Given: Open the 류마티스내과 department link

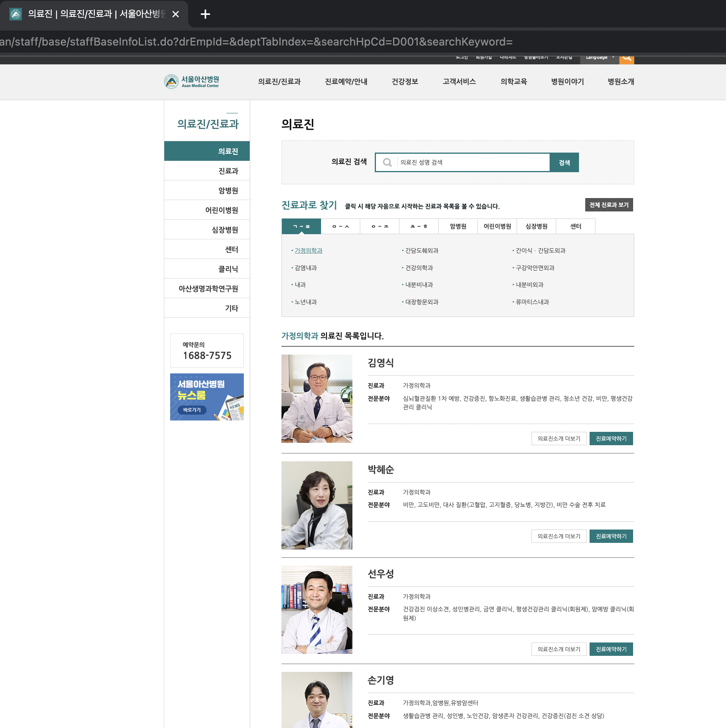Looking at the screenshot, I should coord(532,302).
